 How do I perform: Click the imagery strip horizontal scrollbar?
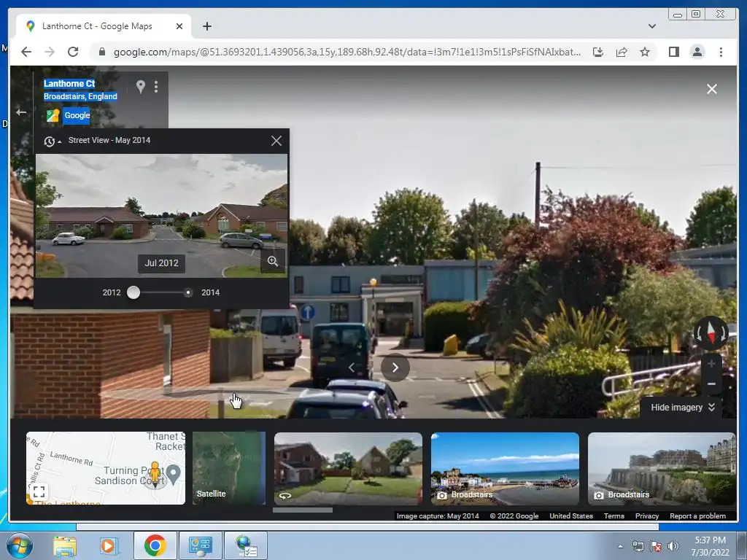coord(303,510)
